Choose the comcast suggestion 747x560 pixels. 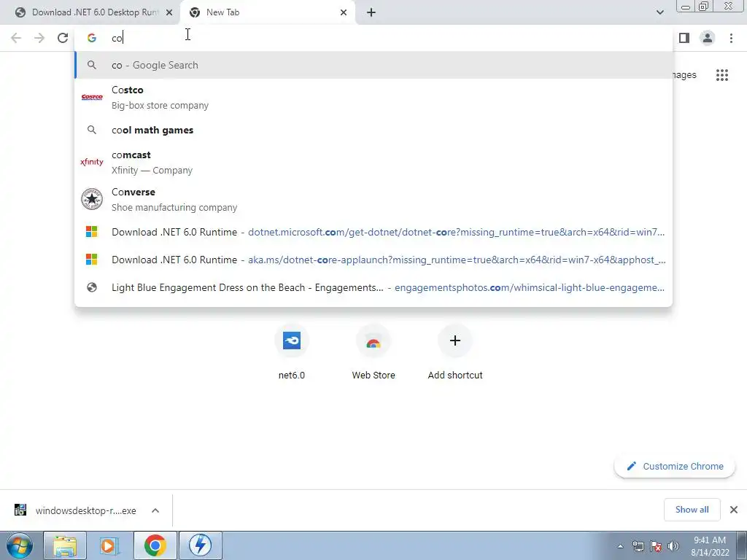(373, 162)
